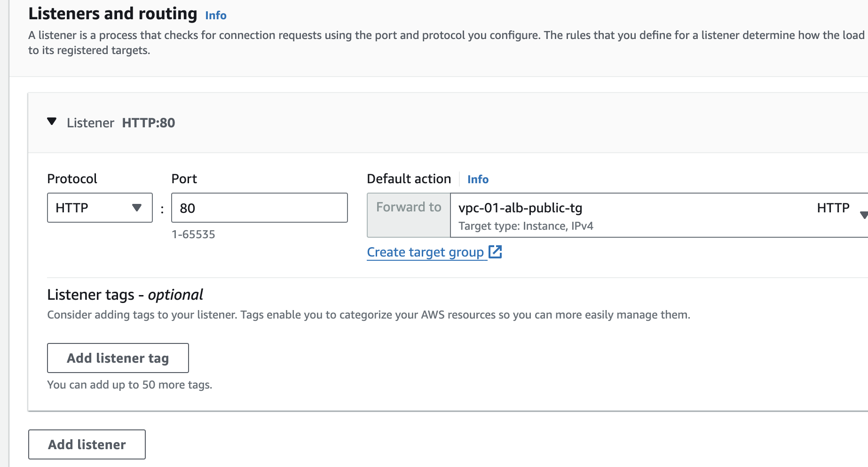Click the 1-65535 port range hint
Screen dimensions: 868x467
[193, 234]
